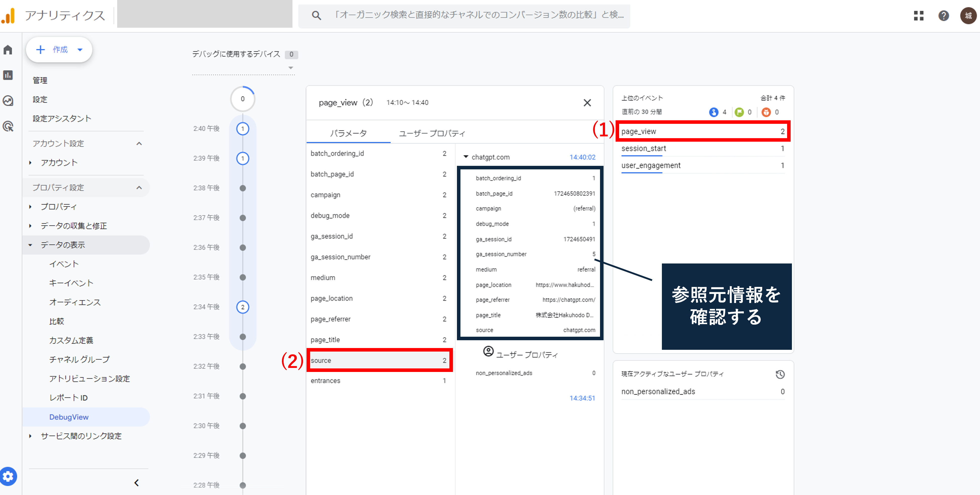The image size is (980, 495).
Task: Open the debug device dropdown arrow
Action: (x=291, y=68)
